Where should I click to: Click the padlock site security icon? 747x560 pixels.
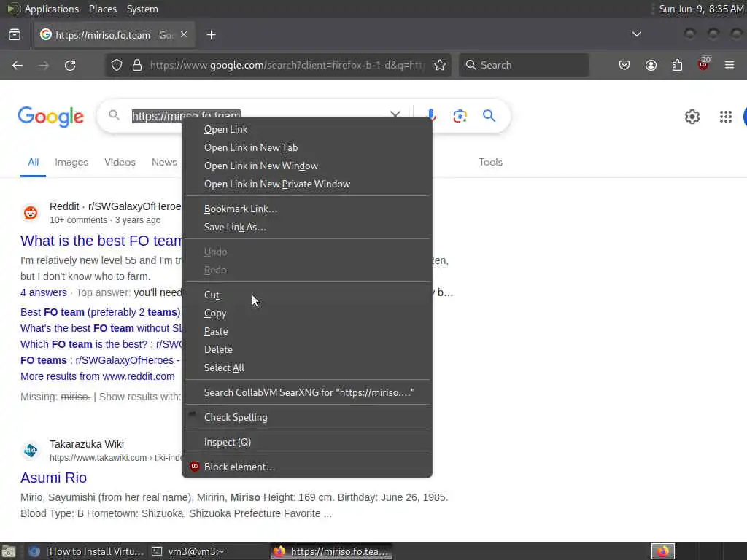coord(137,65)
